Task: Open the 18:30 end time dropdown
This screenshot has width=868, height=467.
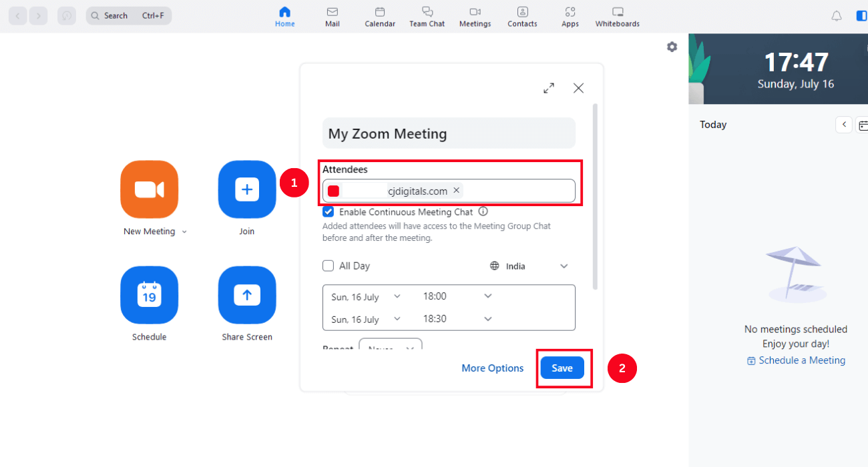Action: [457, 319]
